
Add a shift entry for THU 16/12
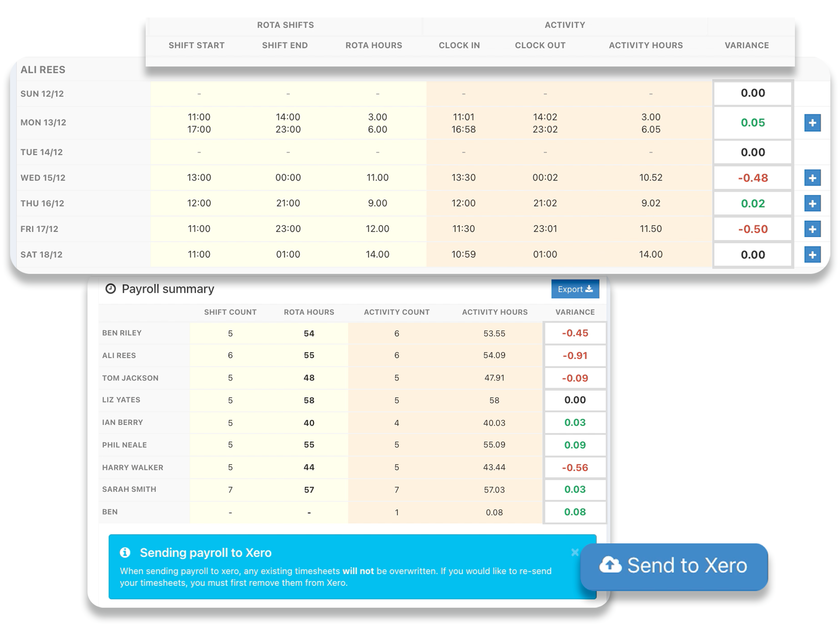[x=812, y=203]
